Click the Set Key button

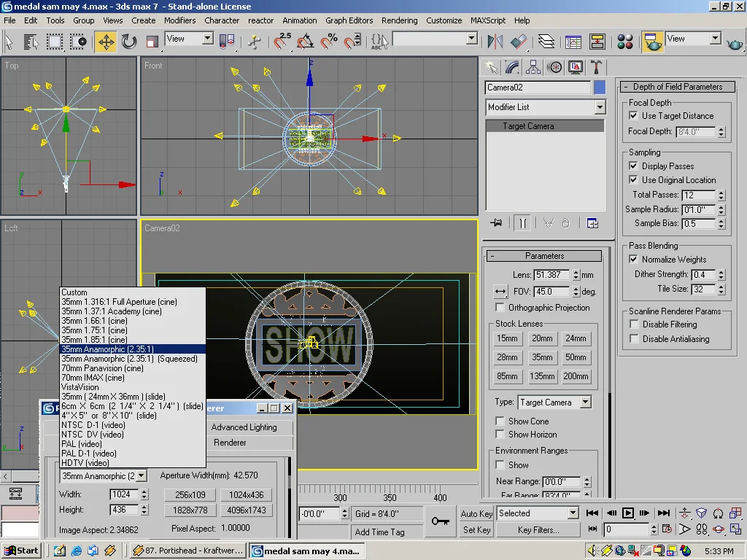476,529
